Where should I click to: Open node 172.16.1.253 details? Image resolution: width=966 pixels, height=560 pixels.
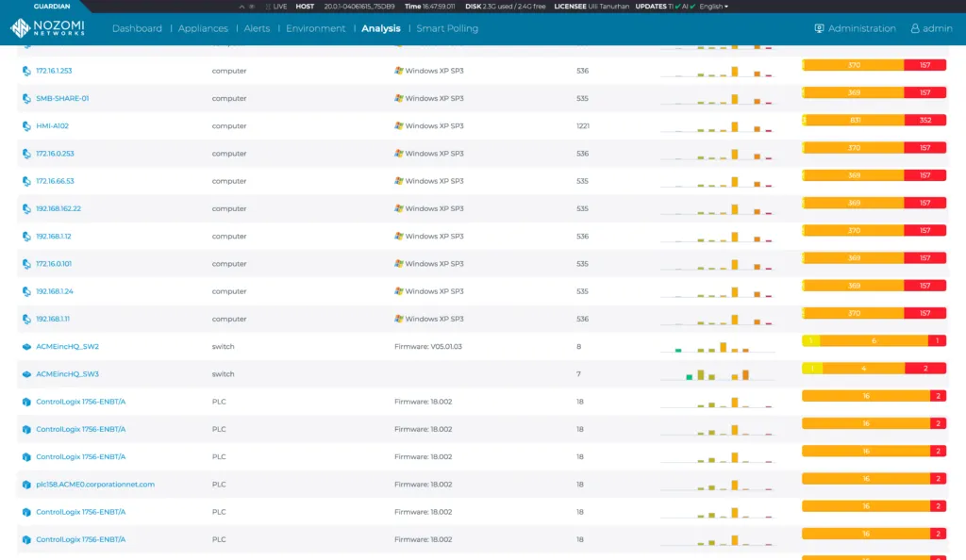(x=54, y=71)
